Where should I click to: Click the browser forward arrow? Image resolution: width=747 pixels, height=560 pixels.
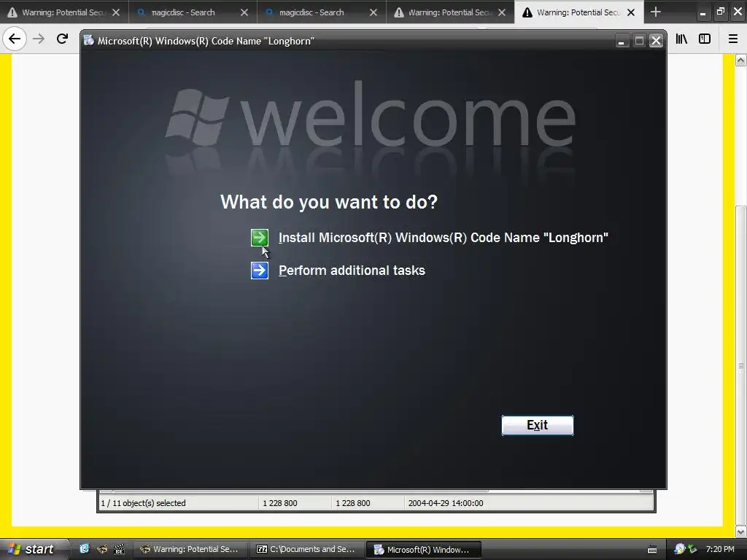point(39,39)
